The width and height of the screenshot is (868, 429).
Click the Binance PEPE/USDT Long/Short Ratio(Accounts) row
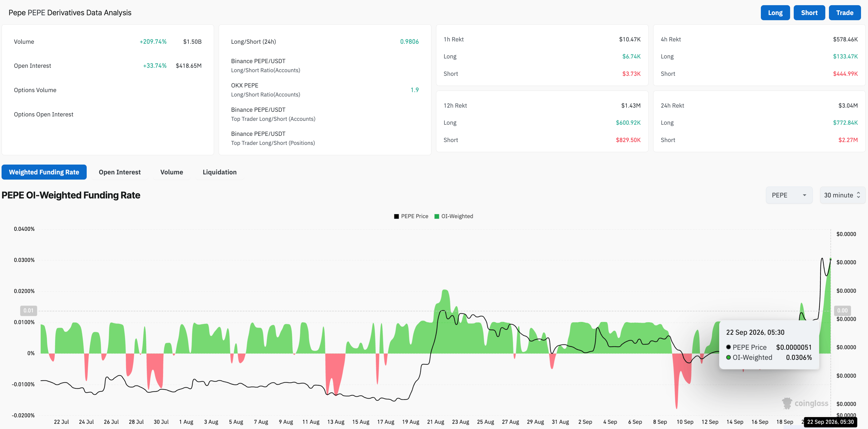tap(325, 66)
